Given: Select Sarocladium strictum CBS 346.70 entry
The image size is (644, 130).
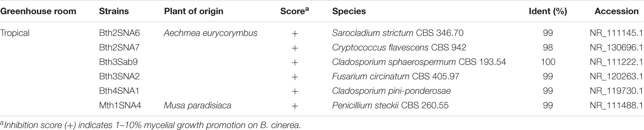Looking at the screenshot, I should [398, 33].
